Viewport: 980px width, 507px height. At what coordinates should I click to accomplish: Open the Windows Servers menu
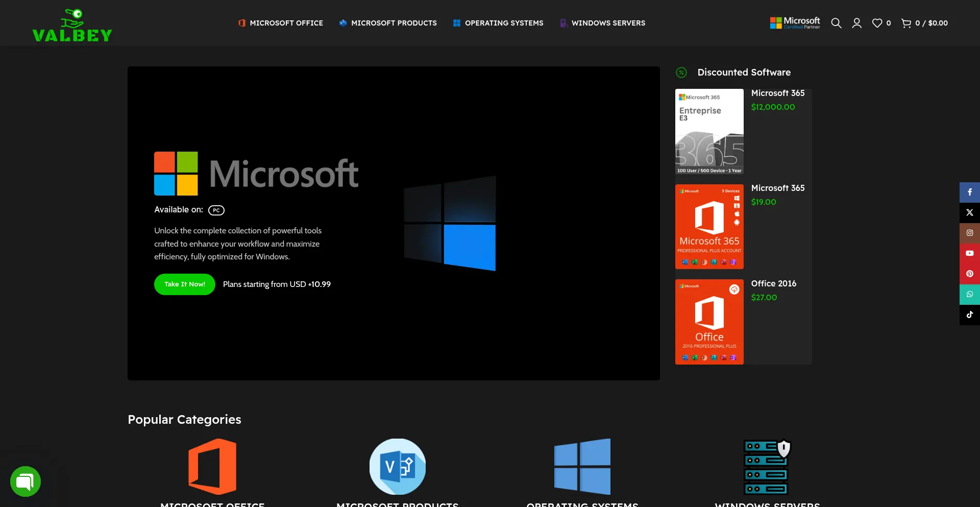pyautogui.click(x=602, y=23)
